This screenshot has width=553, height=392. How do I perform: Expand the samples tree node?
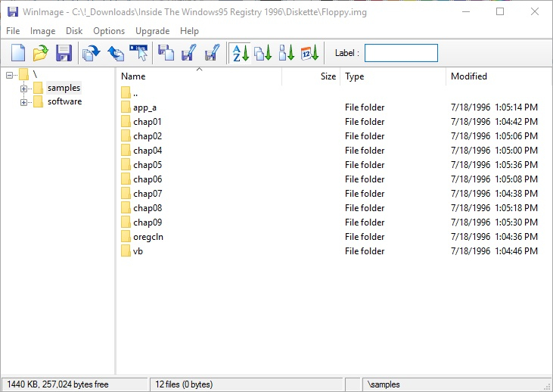point(23,89)
